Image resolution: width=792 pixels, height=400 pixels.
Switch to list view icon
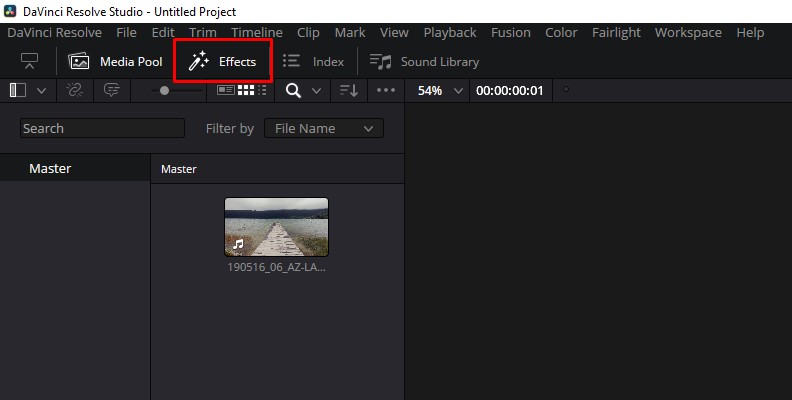point(262,90)
